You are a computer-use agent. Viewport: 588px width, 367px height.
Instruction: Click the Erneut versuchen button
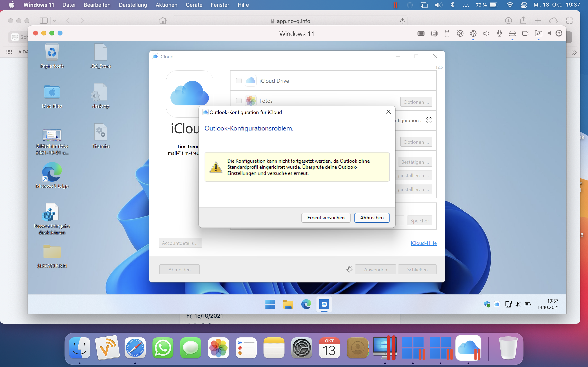326,218
